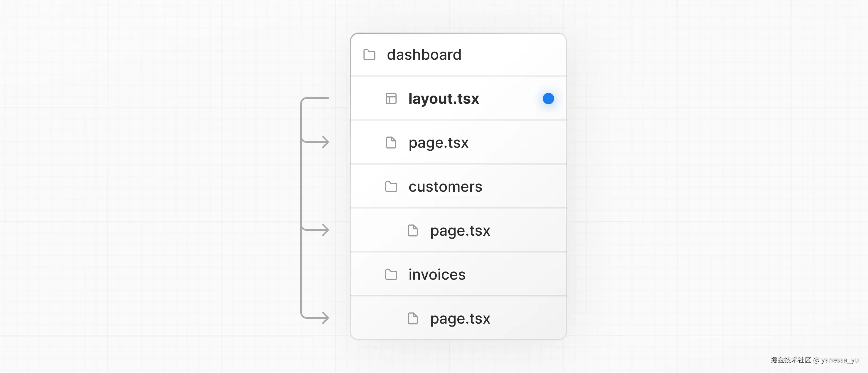Viewport: 868px width, 373px height.
Task: Select the dashboard folder name
Action: [424, 55]
